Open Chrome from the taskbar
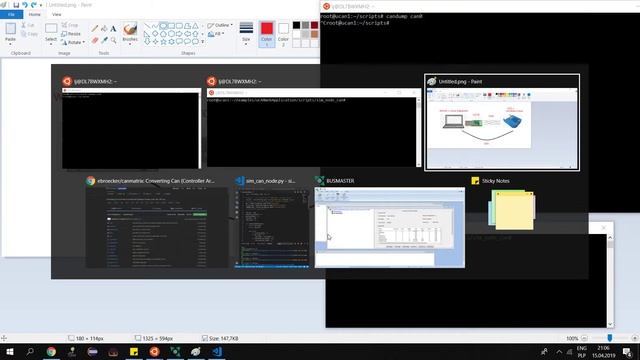Viewport: 640px width, 360px height. point(51,351)
